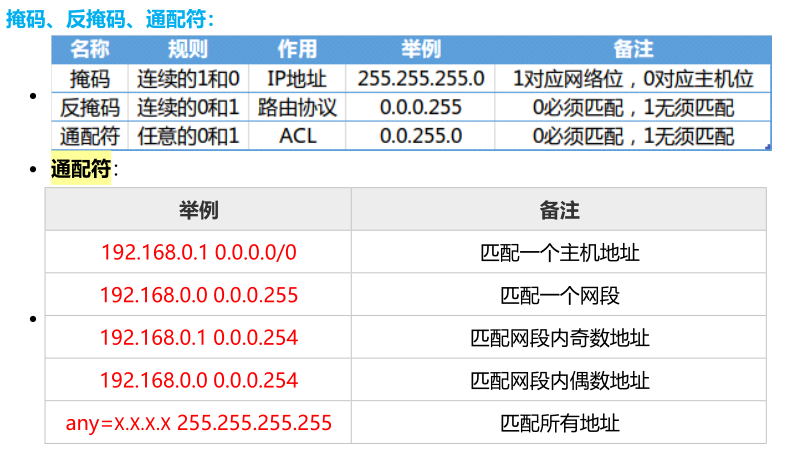Select the 备注 header in the gray table
Viewport: 789px width, 449px height.
[x=560, y=210]
